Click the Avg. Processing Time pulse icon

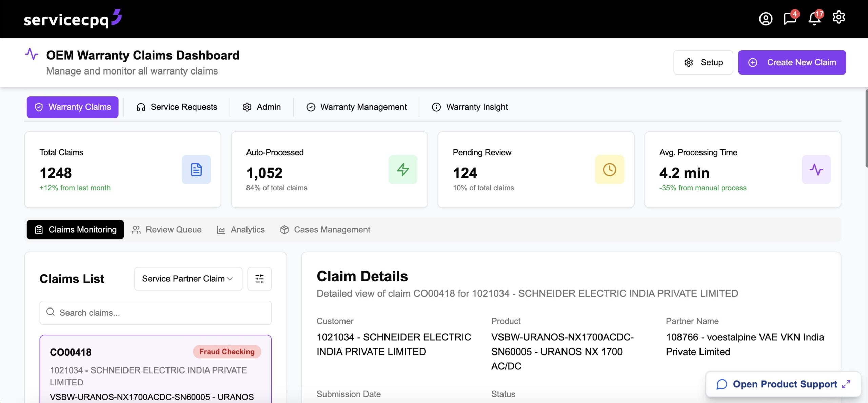(816, 170)
